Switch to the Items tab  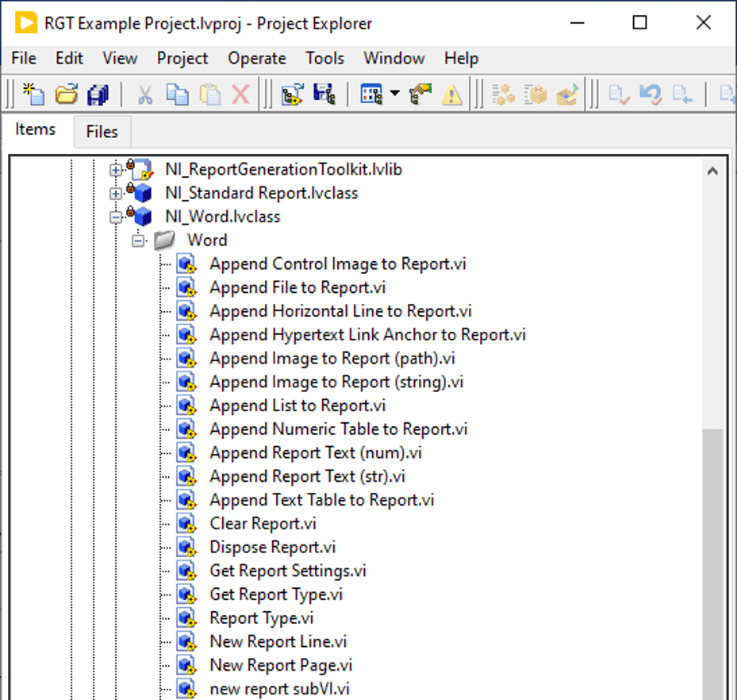[35, 129]
